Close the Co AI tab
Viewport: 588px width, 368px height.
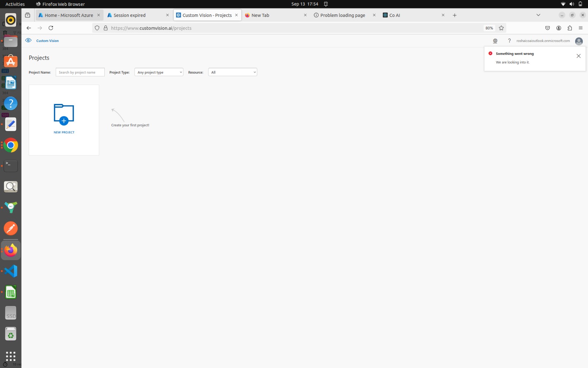[443, 15]
